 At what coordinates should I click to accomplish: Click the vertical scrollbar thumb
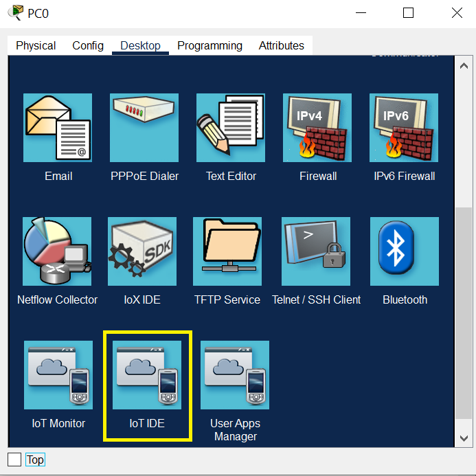(x=464, y=313)
